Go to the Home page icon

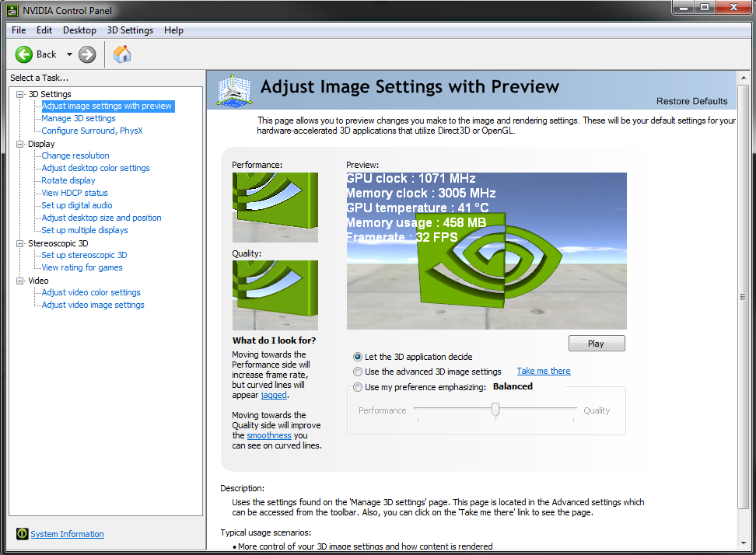(x=122, y=54)
